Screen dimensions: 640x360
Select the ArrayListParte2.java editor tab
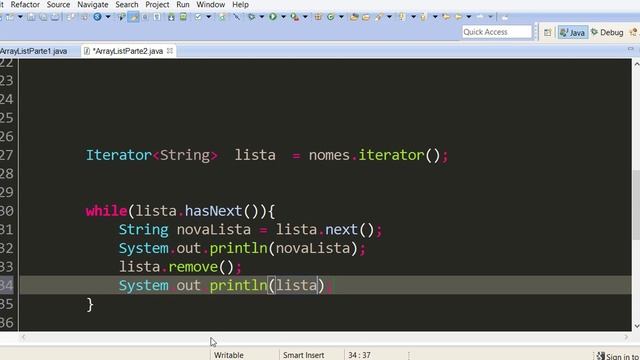[x=128, y=51]
